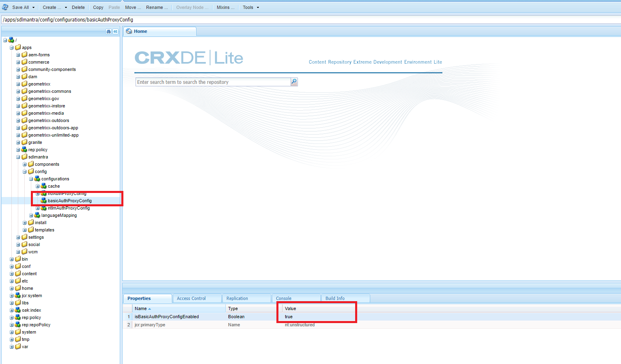621x364 pixels.
Task: Click the Rename toolbar button
Action: 157,7
